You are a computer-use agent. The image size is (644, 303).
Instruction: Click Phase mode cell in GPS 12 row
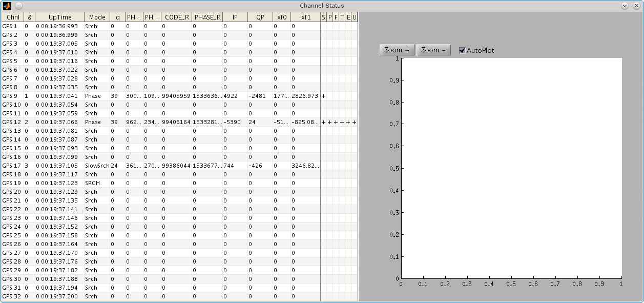(93, 122)
